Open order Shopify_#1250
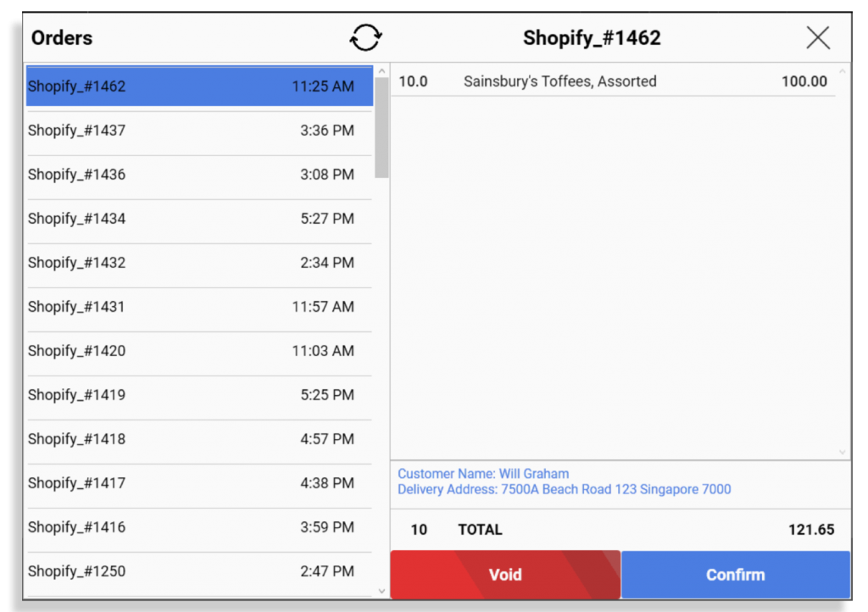This screenshot has width=868, height=612. (x=199, y=571)
